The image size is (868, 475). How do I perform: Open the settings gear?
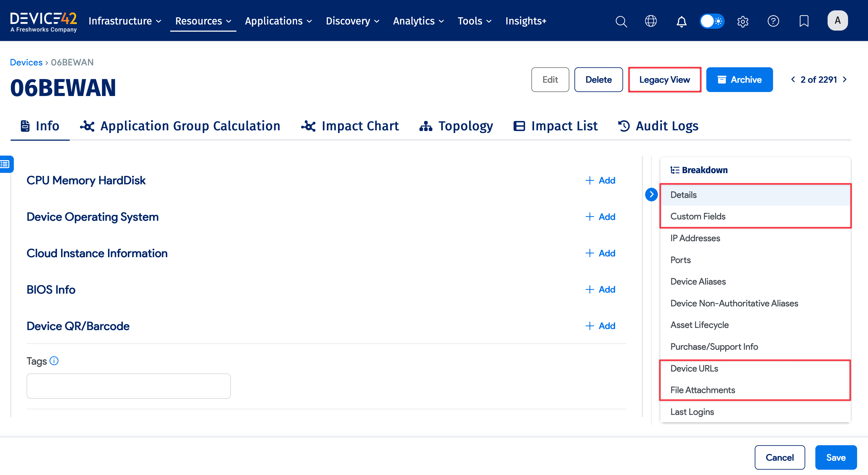[x=743, y=21]
